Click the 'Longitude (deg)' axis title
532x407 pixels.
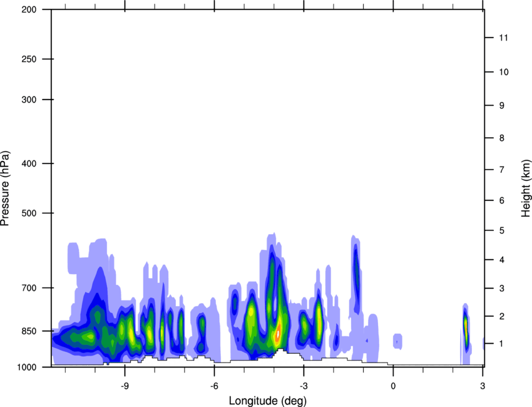coord(268,401)
